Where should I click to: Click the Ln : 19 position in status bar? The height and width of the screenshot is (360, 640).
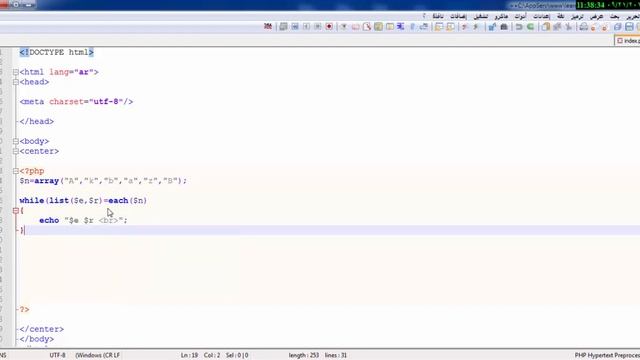[189, 355]
